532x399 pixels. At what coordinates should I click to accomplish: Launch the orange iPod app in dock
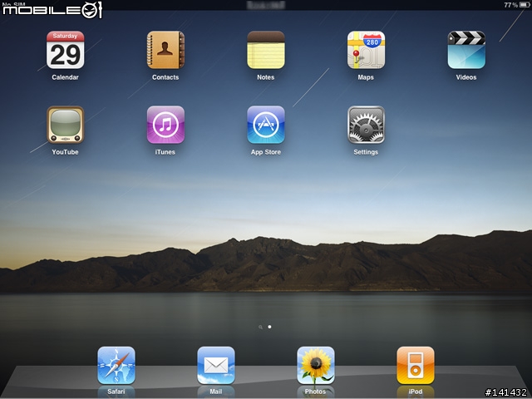coord(416,366)
